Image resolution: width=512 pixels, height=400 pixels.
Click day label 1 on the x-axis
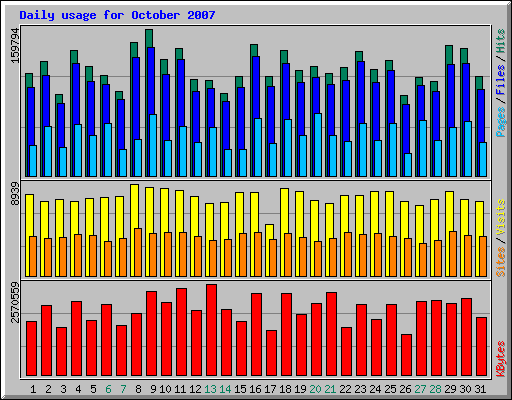click(33, 389)
